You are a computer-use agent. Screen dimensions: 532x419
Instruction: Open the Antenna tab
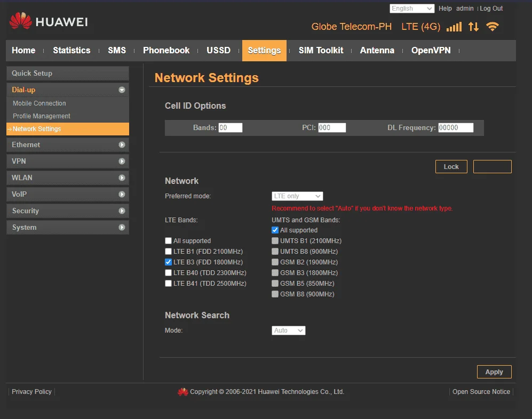click(x=377, y=51)
